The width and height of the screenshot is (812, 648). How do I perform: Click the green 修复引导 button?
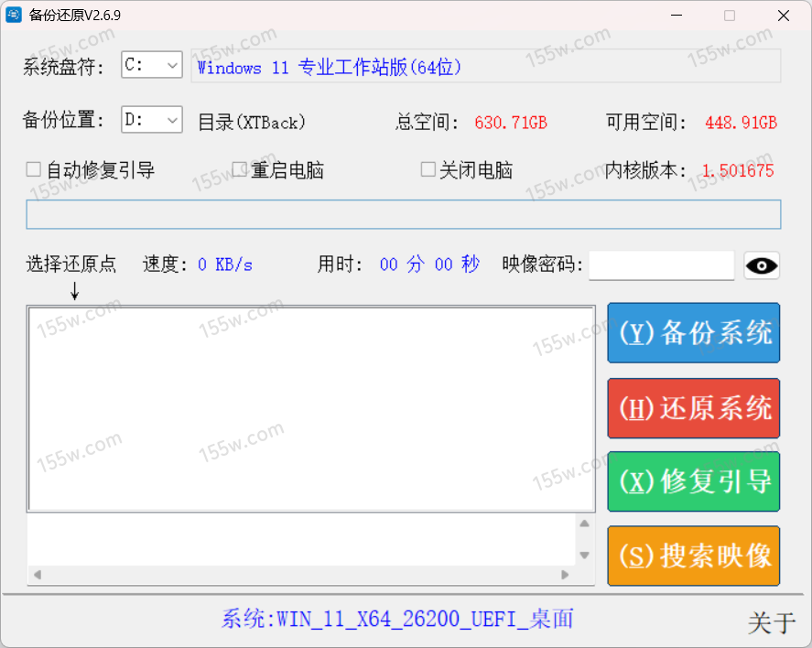(694, 481)
